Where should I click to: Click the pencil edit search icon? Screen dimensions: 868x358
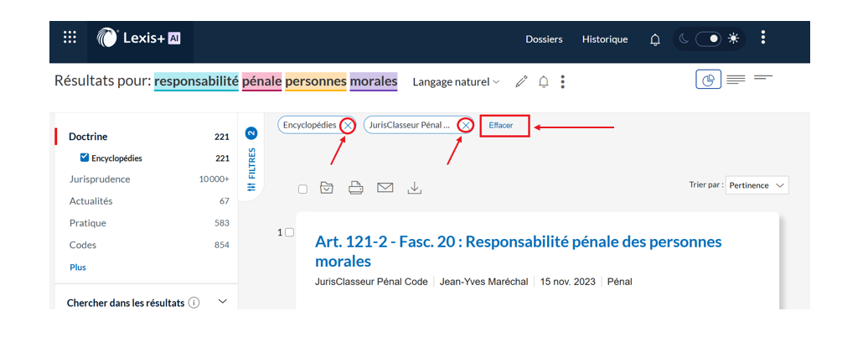coord(521,81)
